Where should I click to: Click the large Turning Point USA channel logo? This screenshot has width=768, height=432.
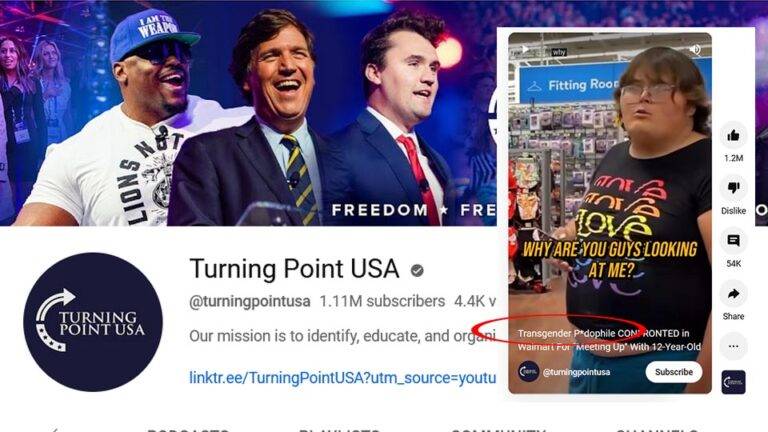93,322
